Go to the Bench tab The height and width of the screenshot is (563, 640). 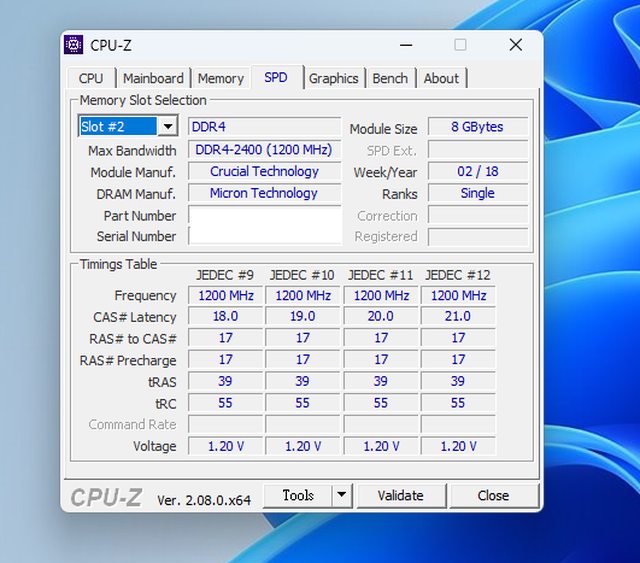click(390, 78)
